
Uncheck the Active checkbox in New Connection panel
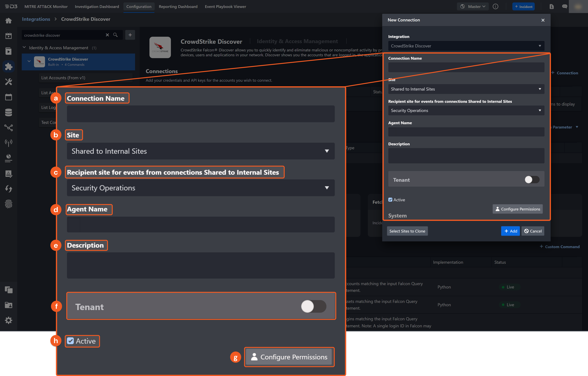tap(390, 199)
